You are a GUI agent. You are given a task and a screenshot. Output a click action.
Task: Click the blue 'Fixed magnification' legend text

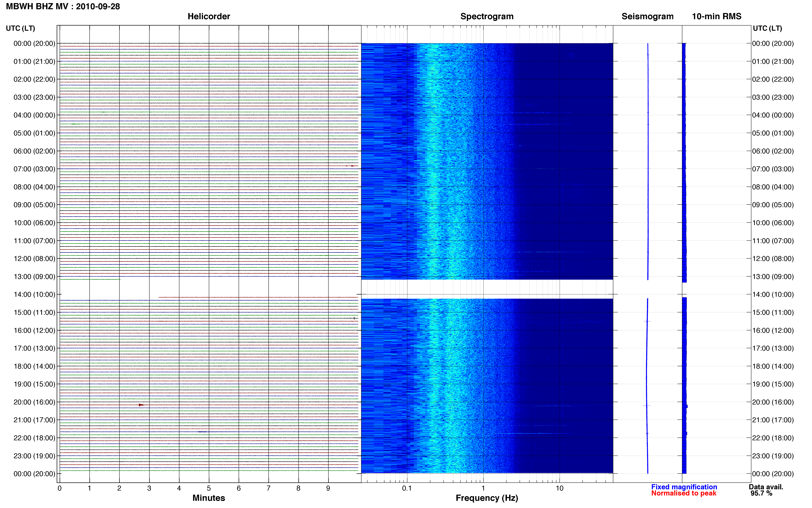click(684, 487)
